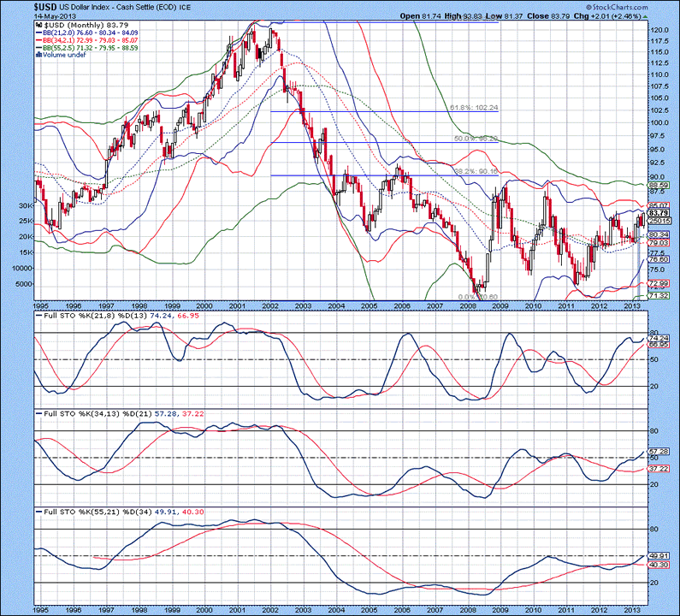Click the 80.34 price tag on the right axis
The image size is (680, 616).
coord(659,234)
